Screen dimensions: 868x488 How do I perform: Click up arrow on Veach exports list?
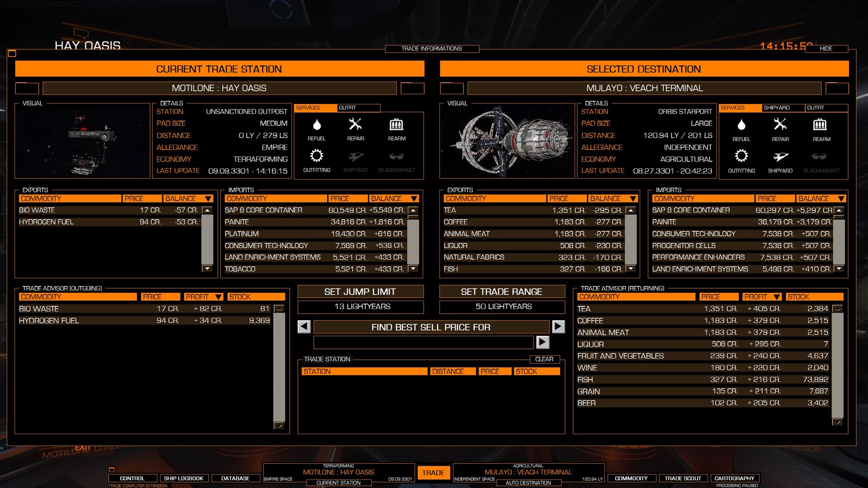tap(631, 211)
